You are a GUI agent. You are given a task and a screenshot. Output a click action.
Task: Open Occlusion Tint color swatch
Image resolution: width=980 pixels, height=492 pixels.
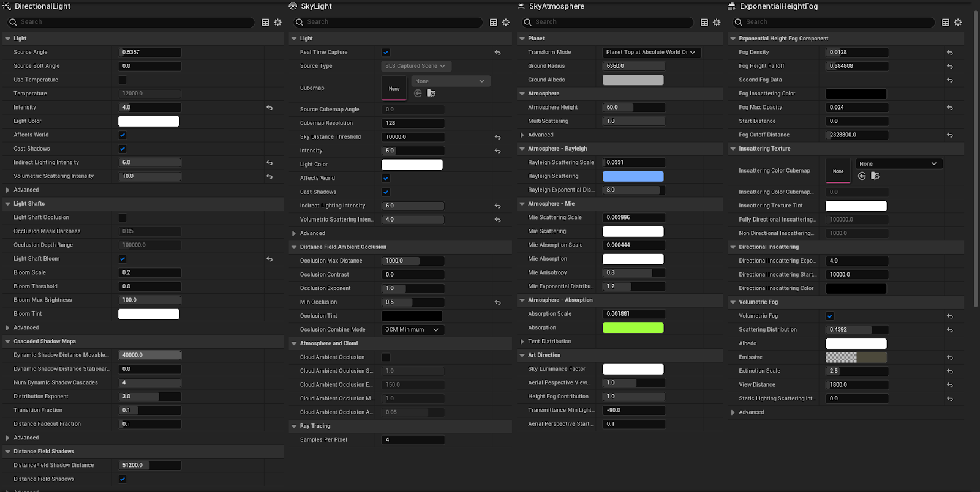pos(412,316)
